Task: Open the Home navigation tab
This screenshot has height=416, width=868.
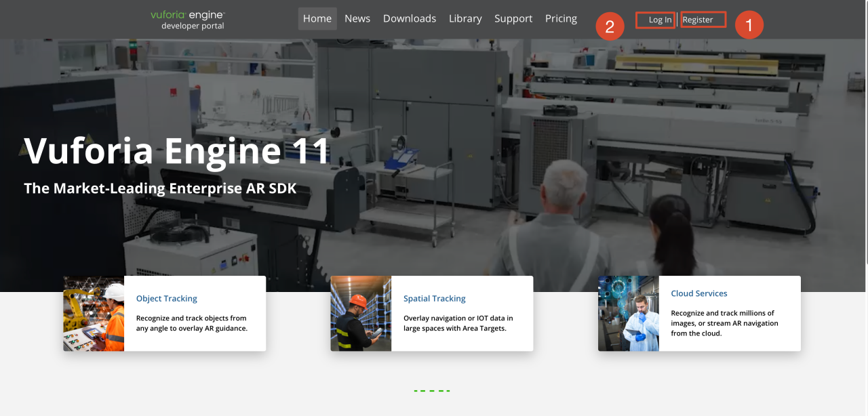Action: (x=317, y=19)
